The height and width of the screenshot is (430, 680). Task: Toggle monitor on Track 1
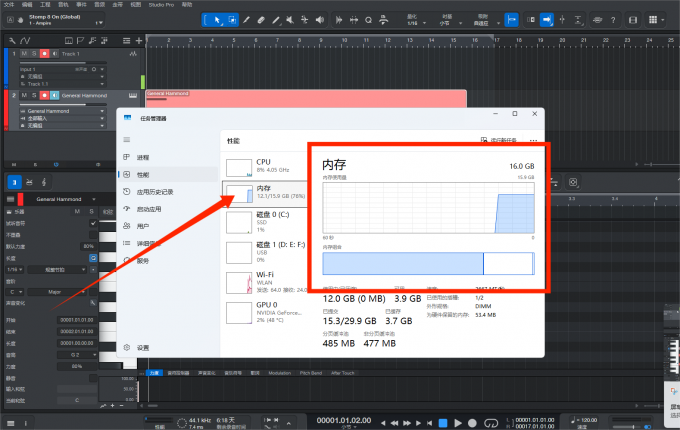click(54, 54)
